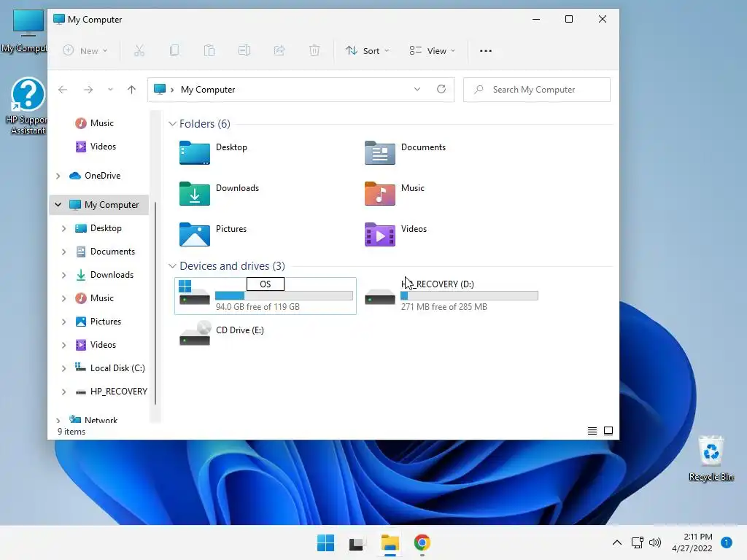747x560 pixels.
Task: Select Downloads under My Computer in sidebar
Action: [104, 275]
